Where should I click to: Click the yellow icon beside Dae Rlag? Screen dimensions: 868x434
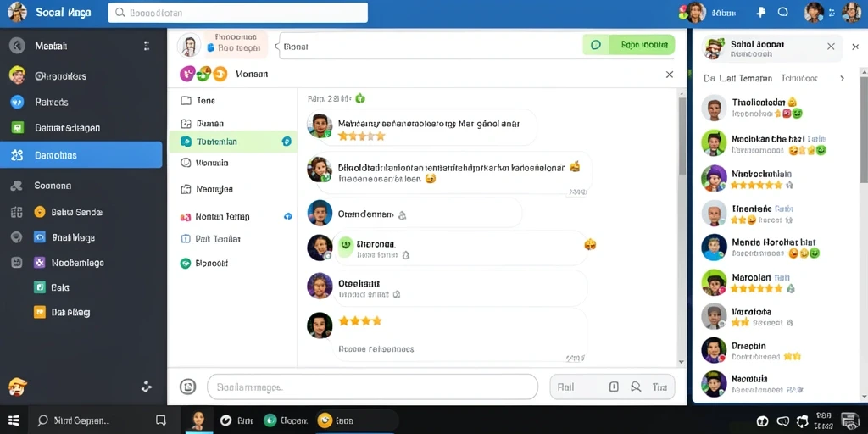(x=39, y=312)
